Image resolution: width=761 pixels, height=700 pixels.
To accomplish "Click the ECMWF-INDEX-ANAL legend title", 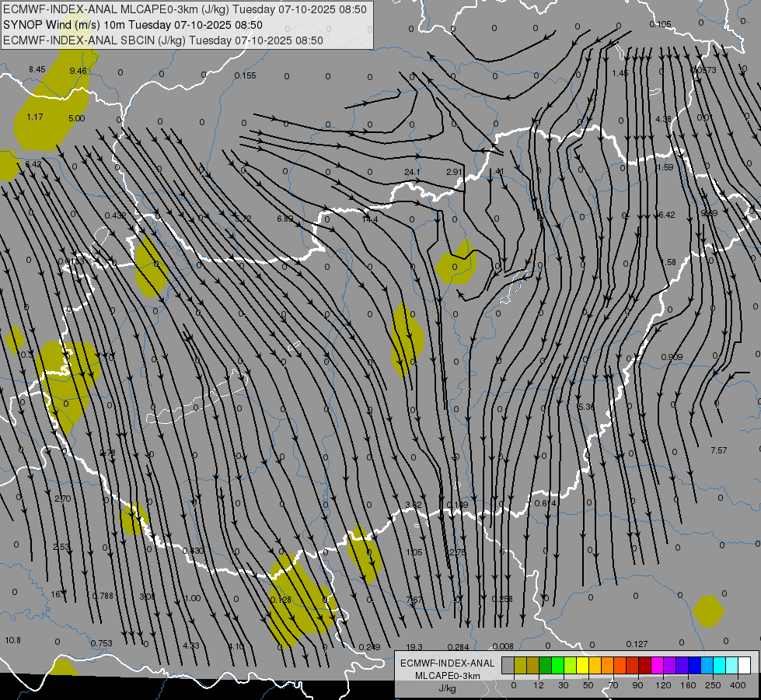I will tap(446, 663).
